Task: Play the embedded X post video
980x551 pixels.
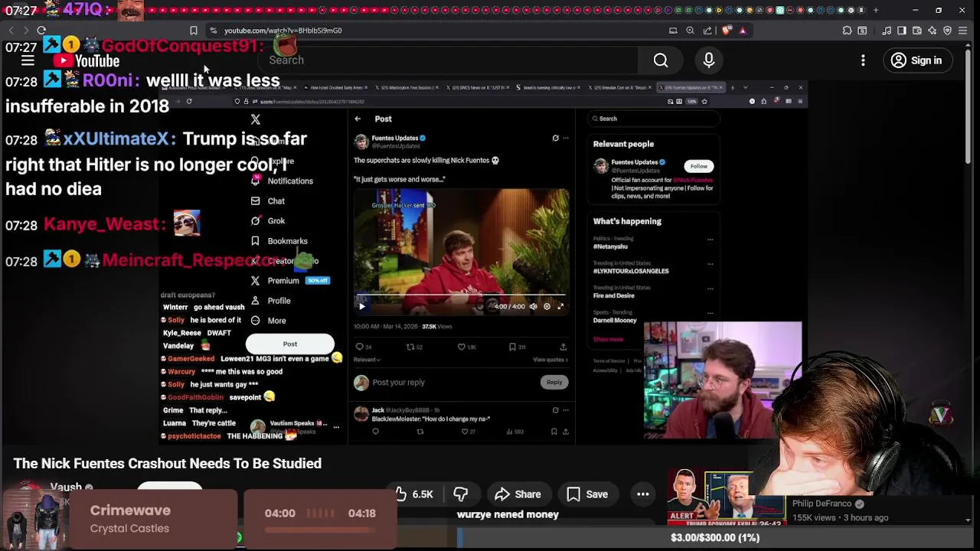Action: point(362,307)
